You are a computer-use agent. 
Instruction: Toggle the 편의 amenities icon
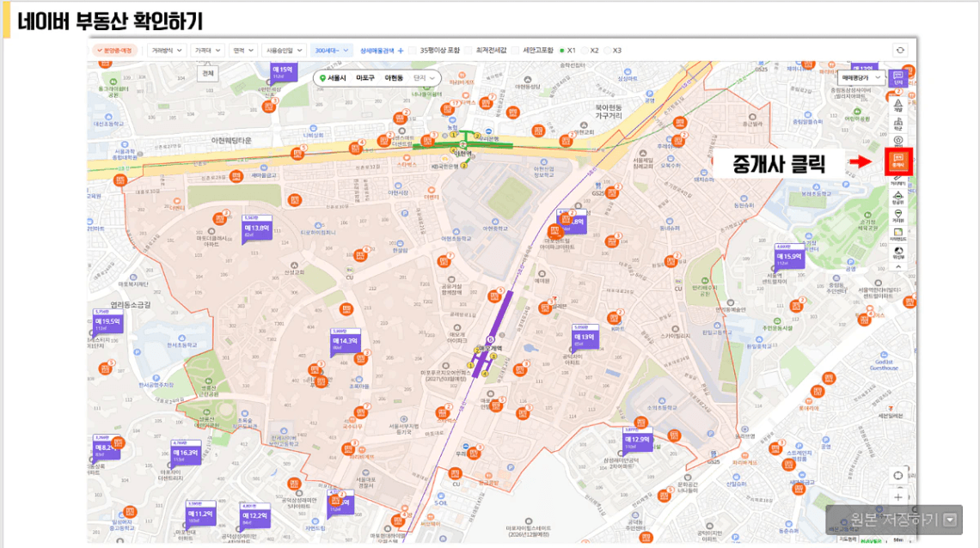click(x=898, y=142)
